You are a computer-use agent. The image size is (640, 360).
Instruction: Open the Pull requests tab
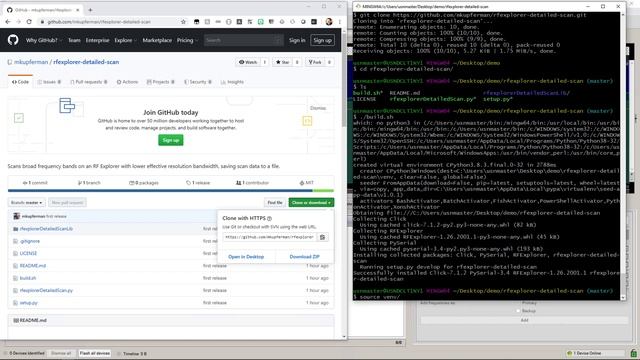pyautogui.click(x=89, y=82)
